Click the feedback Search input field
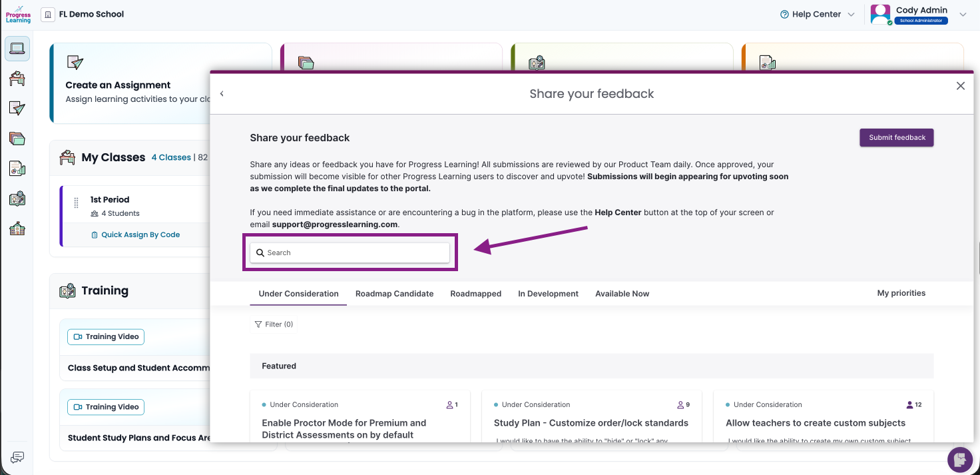Viewport: 980px width, 475px height. pos(350,252)
